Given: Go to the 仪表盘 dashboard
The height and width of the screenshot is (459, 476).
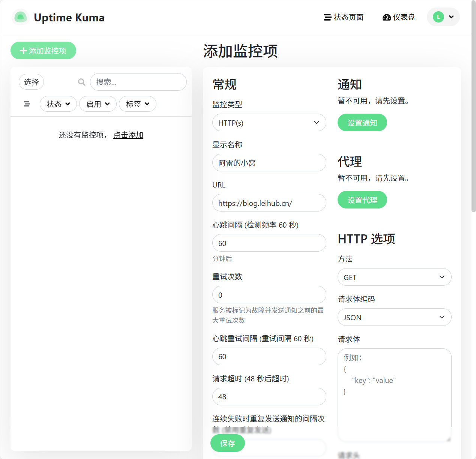Looking at the screenshot, I should 399,17.
